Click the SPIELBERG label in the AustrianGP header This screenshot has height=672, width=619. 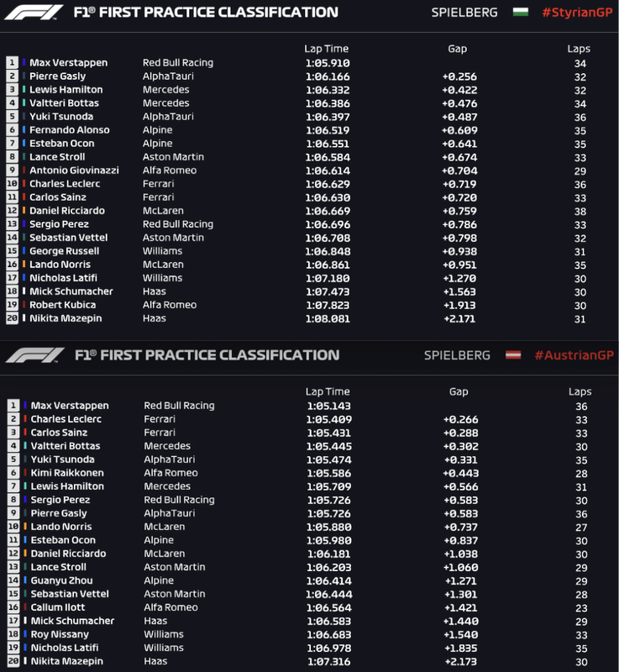457,355
